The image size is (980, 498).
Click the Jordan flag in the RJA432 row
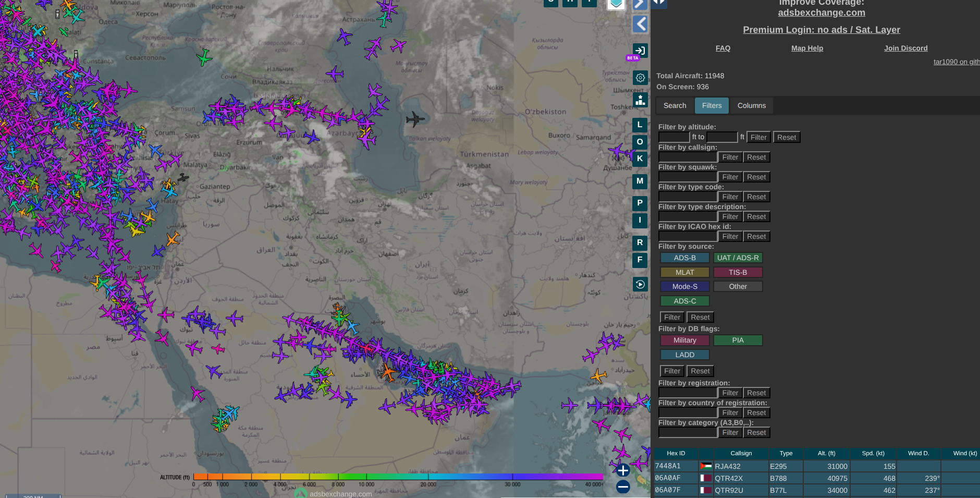(706, 466)
